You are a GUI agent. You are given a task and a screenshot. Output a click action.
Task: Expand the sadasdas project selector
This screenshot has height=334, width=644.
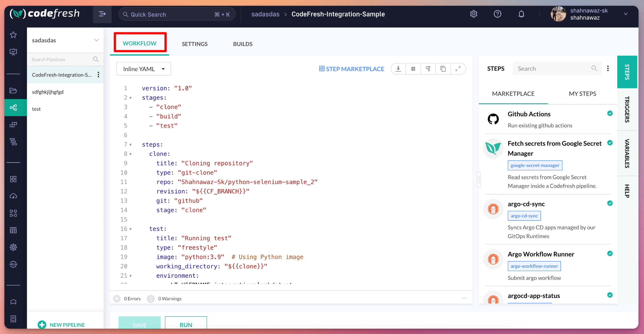point(96,40)
